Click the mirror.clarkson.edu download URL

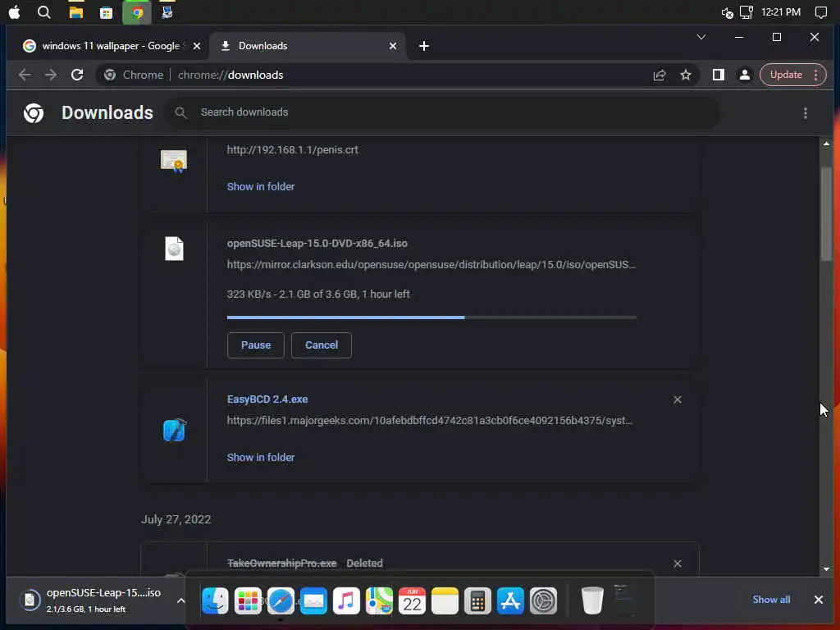pos(431,265)
